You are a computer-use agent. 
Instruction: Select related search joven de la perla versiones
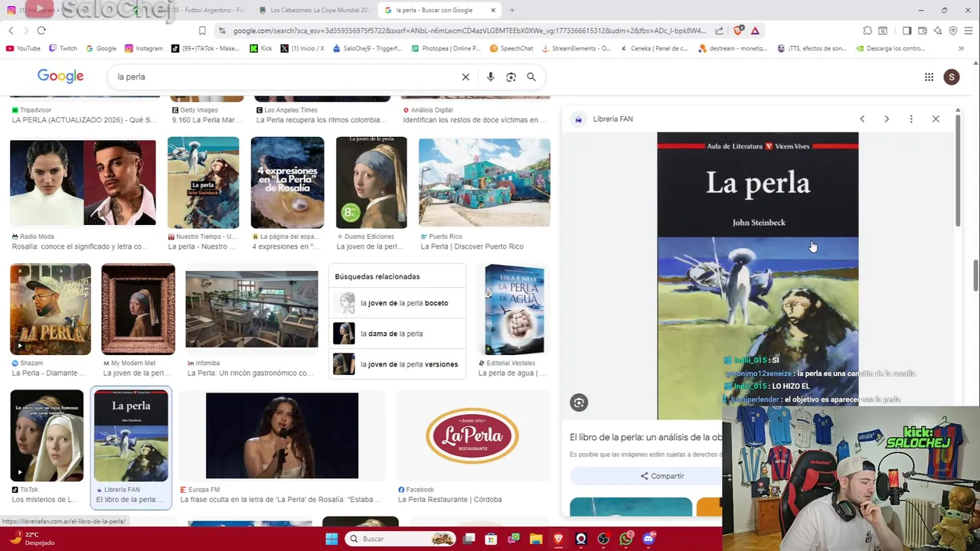(397, 364)
